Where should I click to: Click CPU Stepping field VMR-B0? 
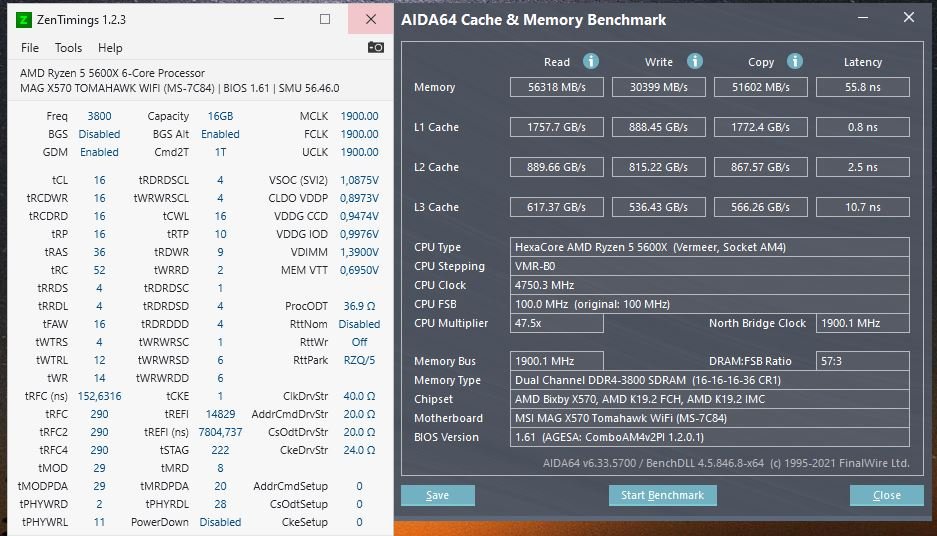710,266
